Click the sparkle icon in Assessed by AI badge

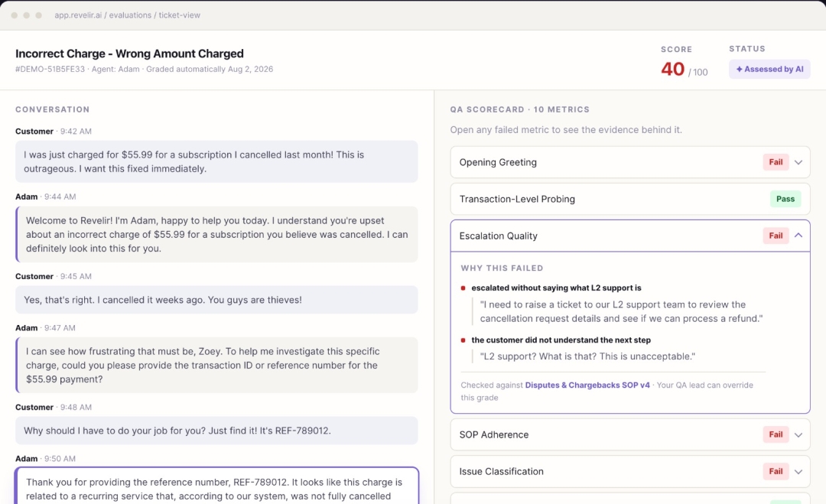click(x=739, y=69)
